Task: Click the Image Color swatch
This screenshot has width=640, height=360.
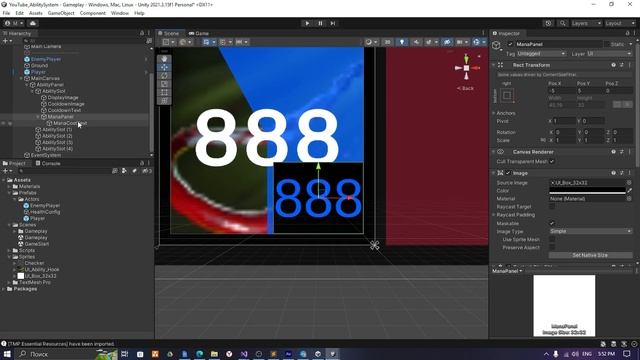Action: click(x=587, y=191)
